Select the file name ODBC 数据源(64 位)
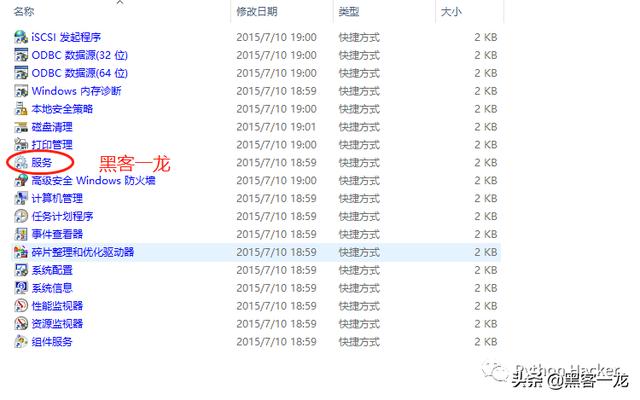 80,73
